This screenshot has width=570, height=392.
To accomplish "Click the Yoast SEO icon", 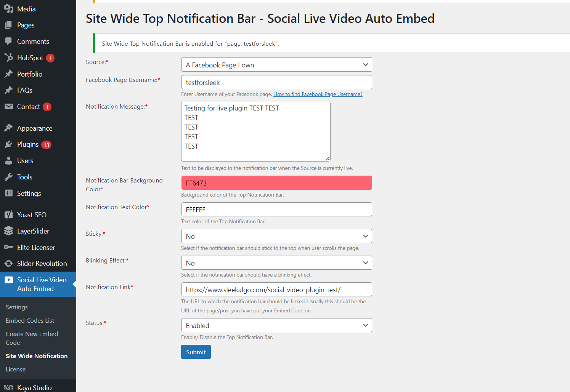I will click(x=8, y=215).
